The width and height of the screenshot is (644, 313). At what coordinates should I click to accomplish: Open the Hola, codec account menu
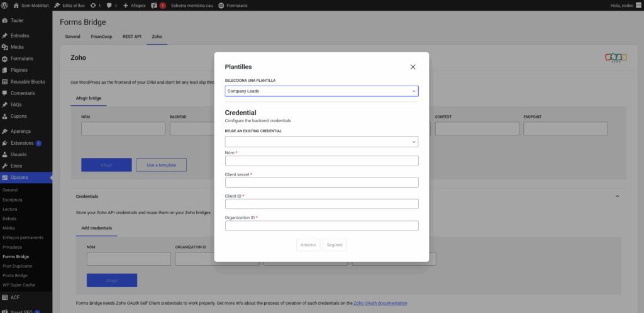(x=625, y=6)
